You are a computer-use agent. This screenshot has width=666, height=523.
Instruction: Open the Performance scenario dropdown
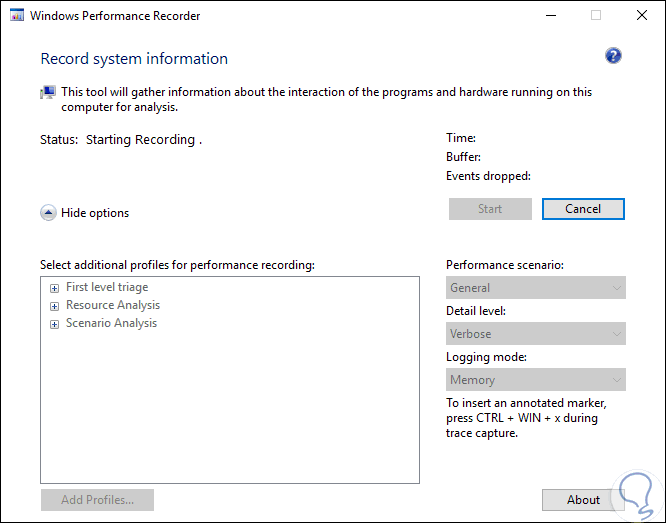536,288
